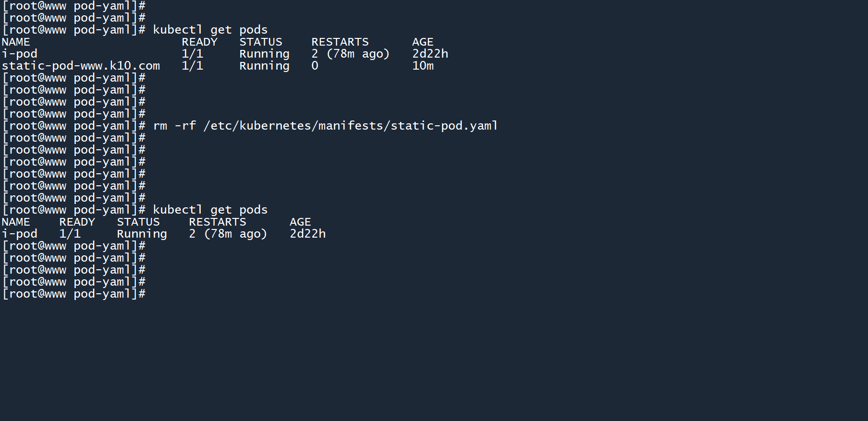Click RESTARTS header in the first pod table

click(340, 42)
